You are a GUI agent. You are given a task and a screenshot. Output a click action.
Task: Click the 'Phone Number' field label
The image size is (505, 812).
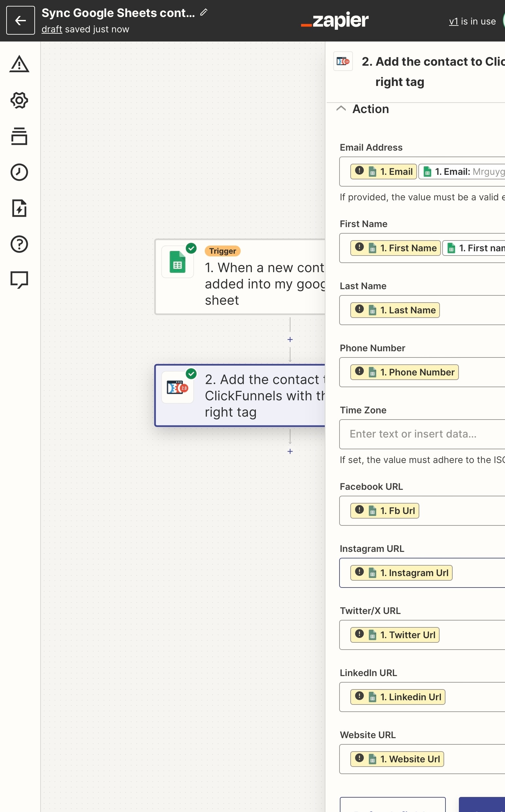pos(373,348)
